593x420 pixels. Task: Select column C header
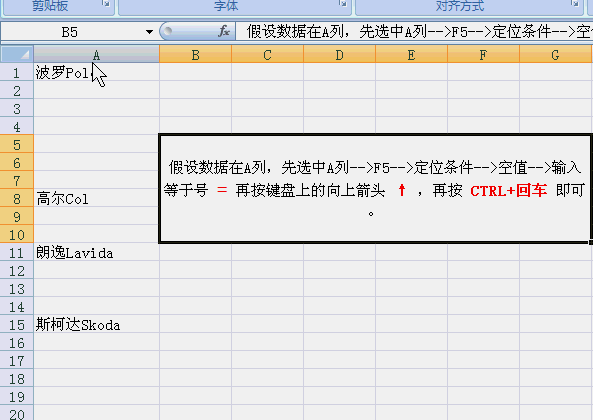click(x=267, y=55)
